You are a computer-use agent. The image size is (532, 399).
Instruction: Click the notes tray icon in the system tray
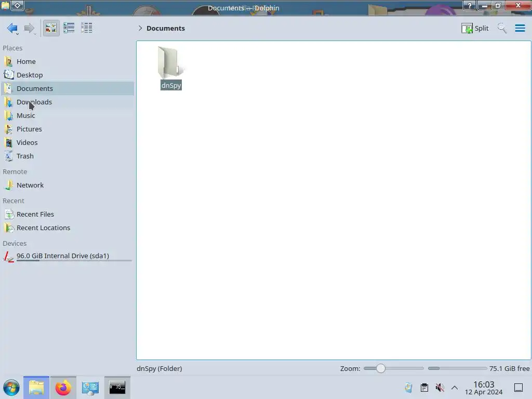click(408, 388)
